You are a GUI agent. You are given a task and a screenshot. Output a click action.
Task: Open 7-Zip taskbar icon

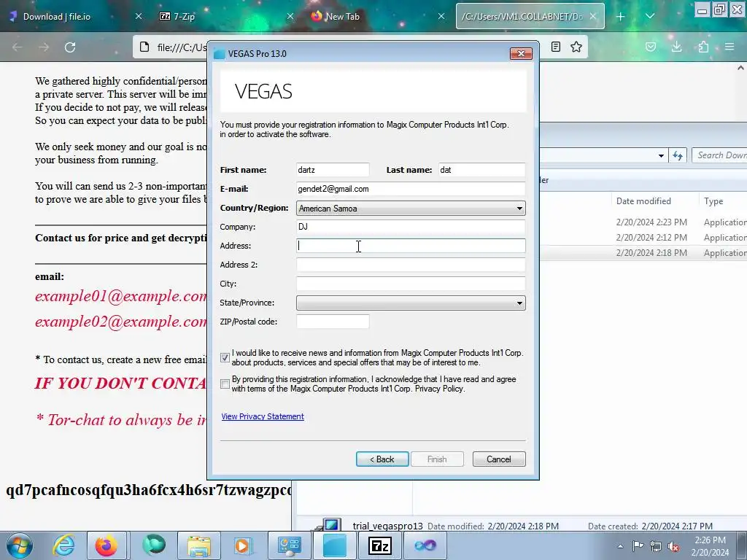pos(379,545)
